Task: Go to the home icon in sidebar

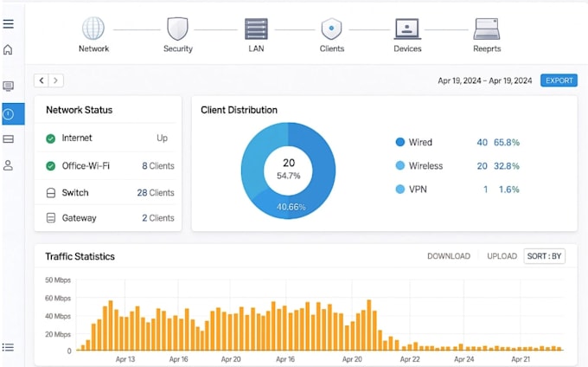Action: [x=8, y=49]
